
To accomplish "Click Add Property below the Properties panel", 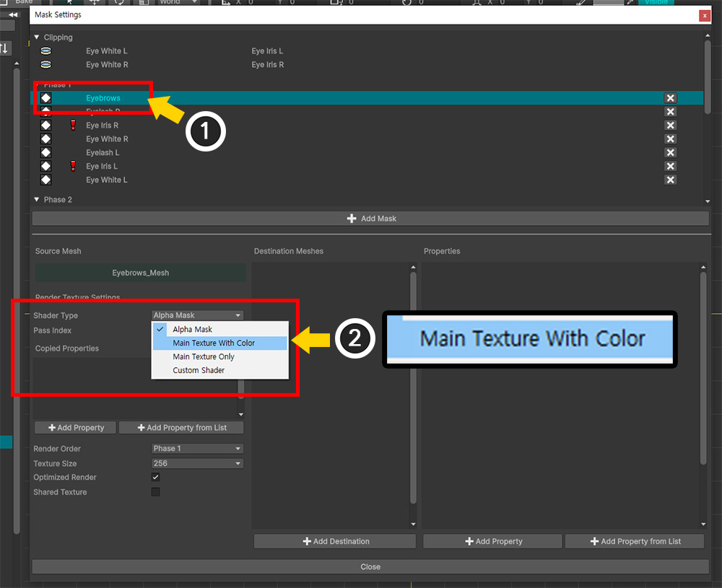I will click(492, 542).
